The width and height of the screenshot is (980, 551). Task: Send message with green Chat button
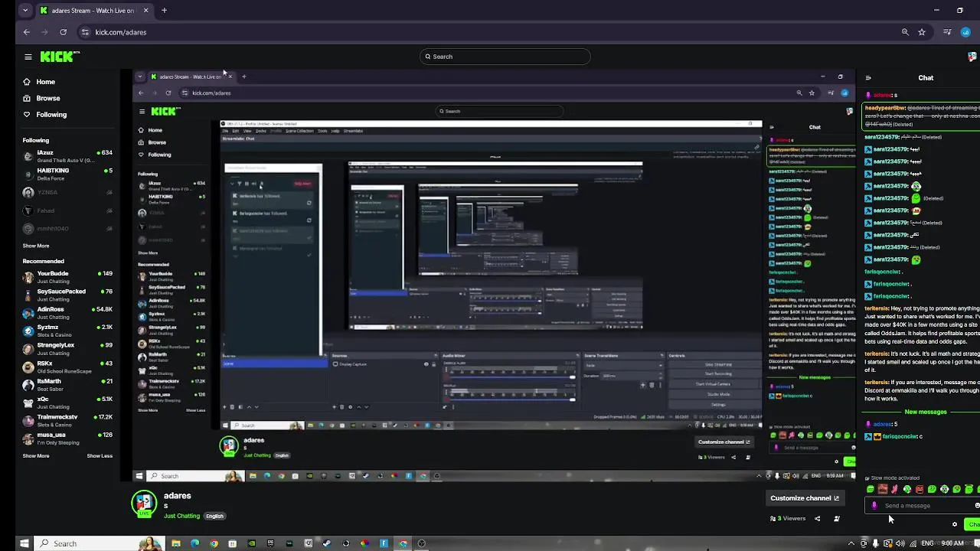coord(972,524)
